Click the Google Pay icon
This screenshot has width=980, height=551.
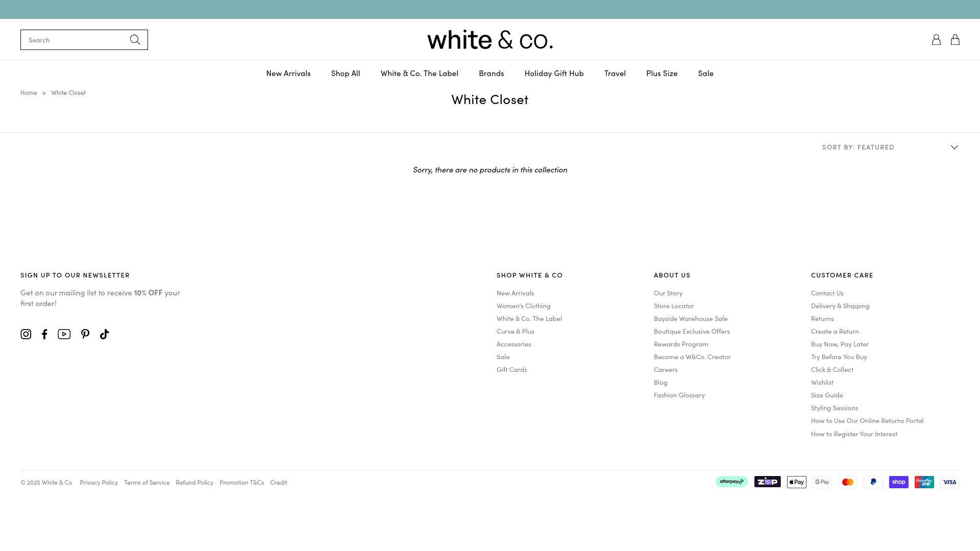click(x=822, y=482)
